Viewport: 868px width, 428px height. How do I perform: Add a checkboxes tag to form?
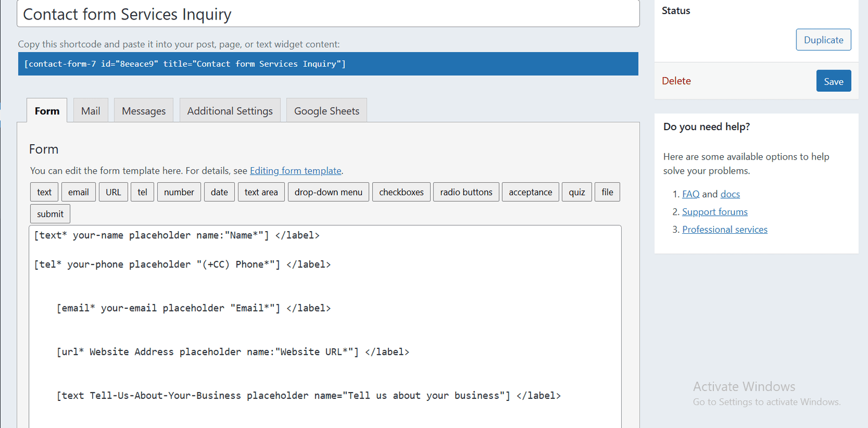pyautogui.click(x=401, y=192)
